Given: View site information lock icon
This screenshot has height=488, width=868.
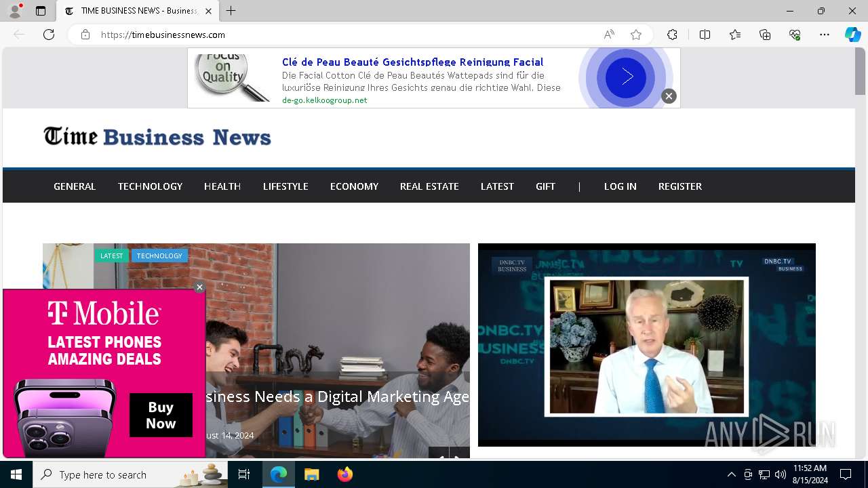Looking at the screenshot, I should [x=85, y=35].
